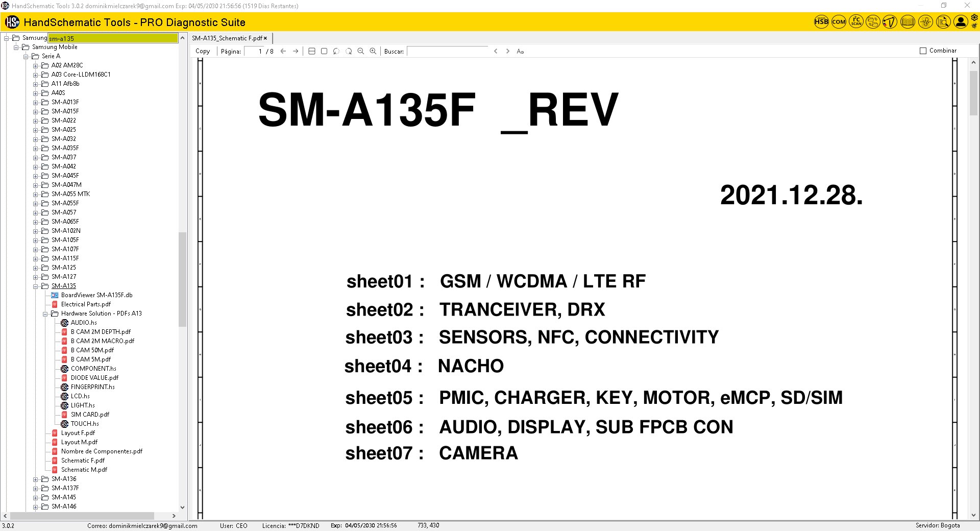Open FINGERPRINT.hs file
The height and width of the screenshot is (531, 980).
click(92, 387)
